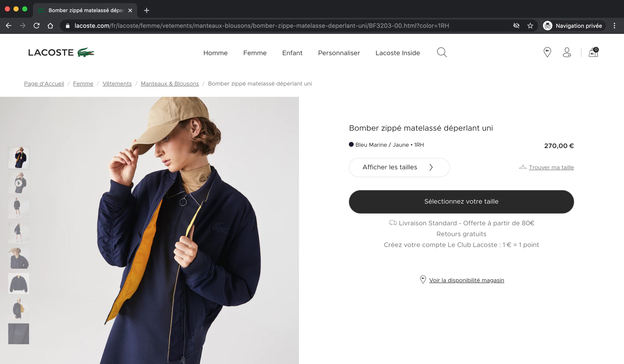This screenshot has height=364, width=624.
Task: Click the browser home icon
Action: coord(50,26)
